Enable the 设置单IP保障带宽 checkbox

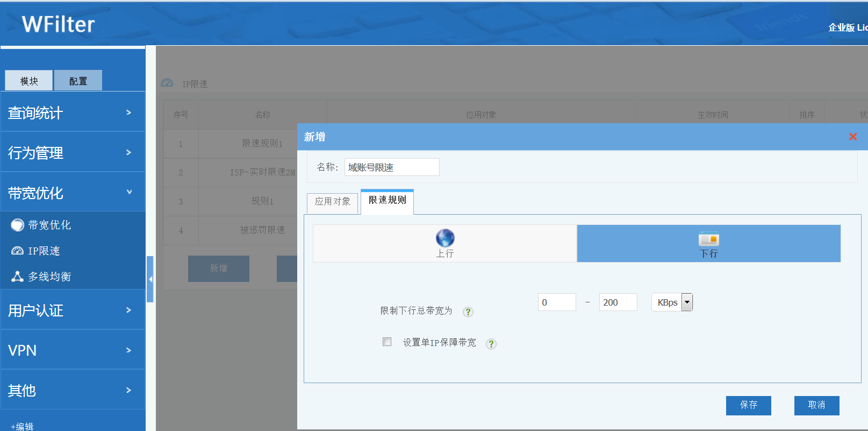tap(387, 342)
